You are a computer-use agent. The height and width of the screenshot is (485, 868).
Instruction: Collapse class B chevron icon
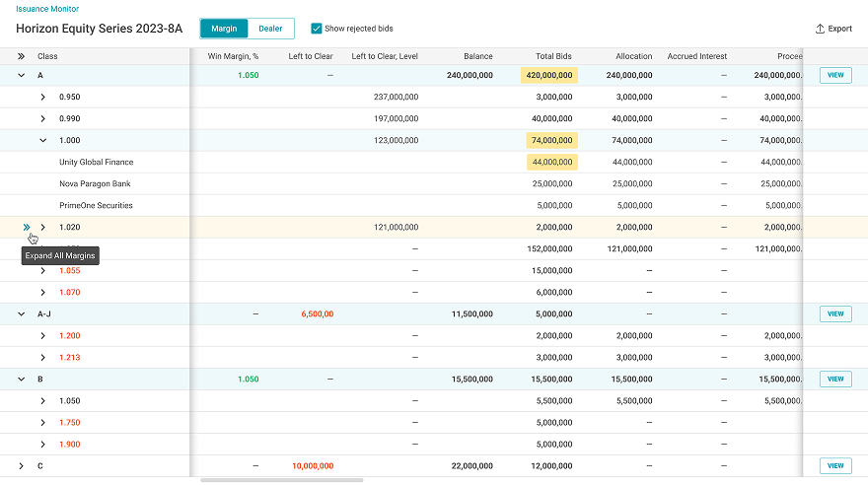click(21, 380)
